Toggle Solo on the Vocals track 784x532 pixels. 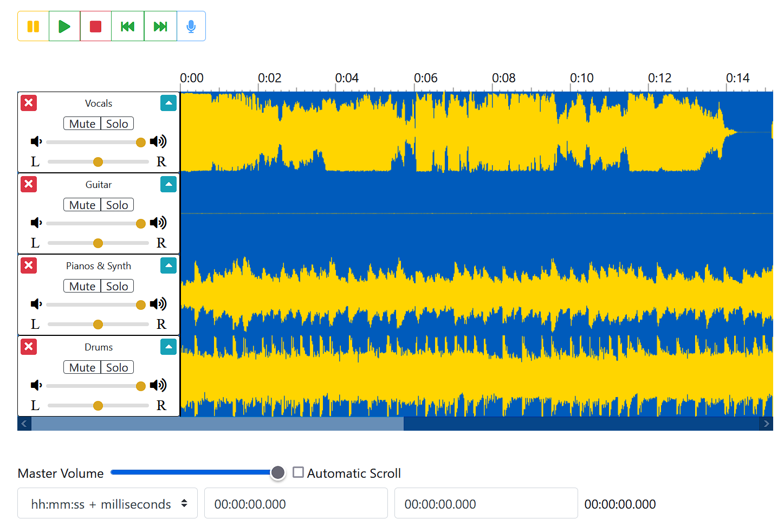pos(117,124)
